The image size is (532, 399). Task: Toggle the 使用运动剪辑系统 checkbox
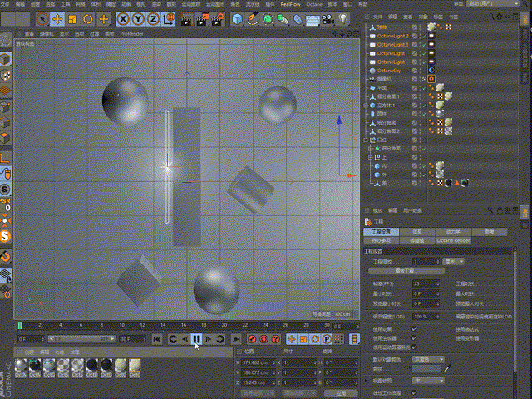[414, 347]
